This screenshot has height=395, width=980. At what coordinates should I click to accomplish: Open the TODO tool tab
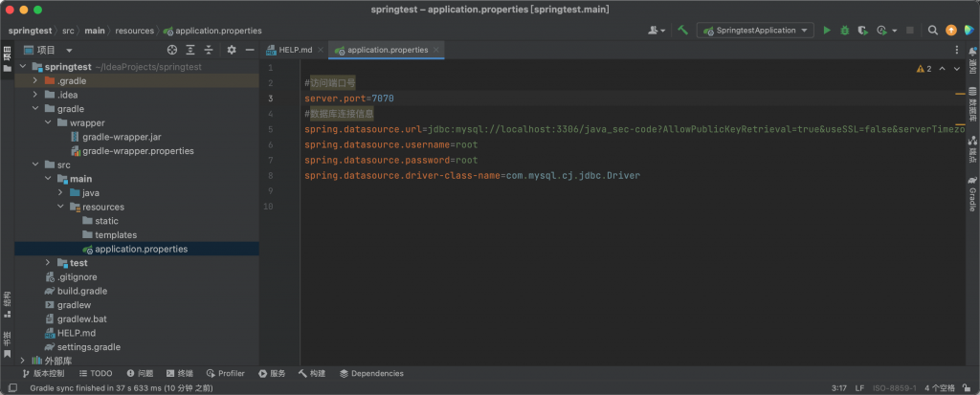[96, 374]
